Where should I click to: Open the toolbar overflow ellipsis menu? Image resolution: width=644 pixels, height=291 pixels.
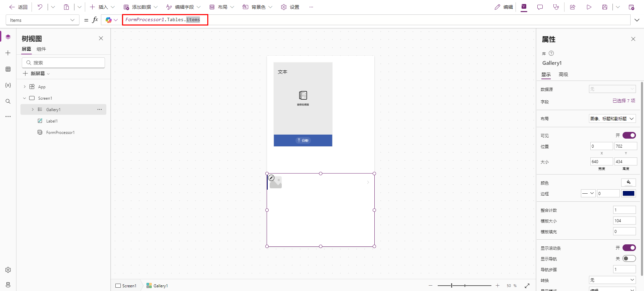[x=311, y=7]
